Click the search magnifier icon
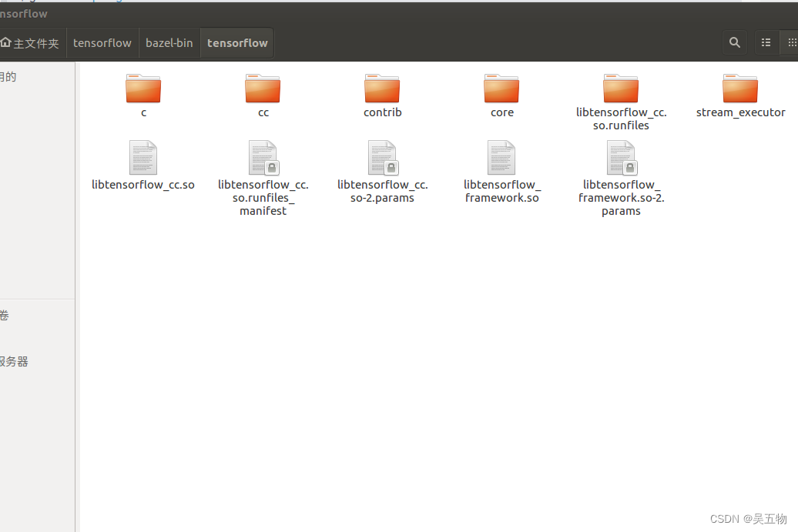Image resolution: width=798 pixels, height=532 pixels. (735, 42)
